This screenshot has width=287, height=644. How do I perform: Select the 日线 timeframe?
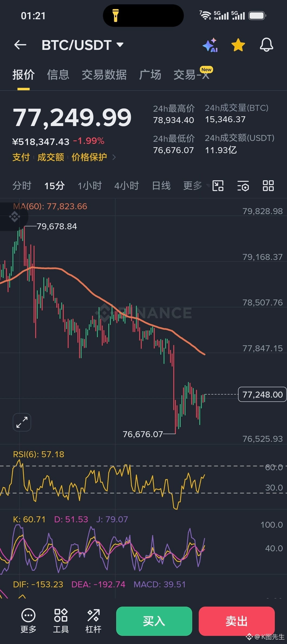click(161, 186)
